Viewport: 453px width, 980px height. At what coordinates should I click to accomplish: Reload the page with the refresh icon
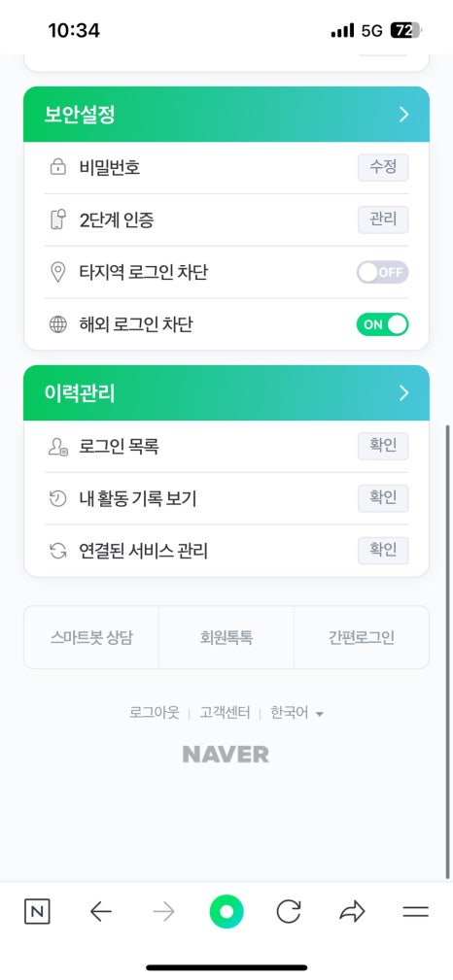pyautogui.click(x=289, y=912)
